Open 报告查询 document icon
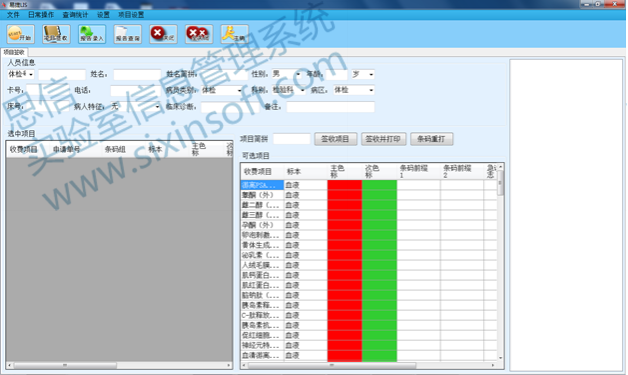628x375 pixels. [x=127, y=34]
